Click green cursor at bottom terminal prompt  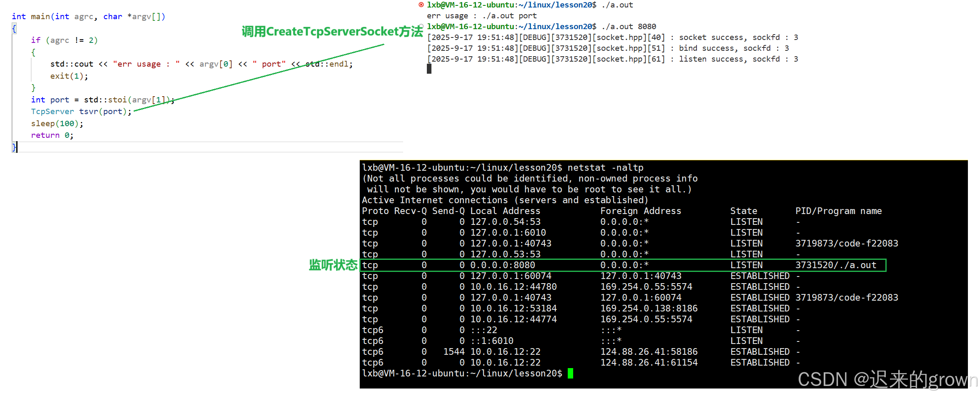click(570, 374)
